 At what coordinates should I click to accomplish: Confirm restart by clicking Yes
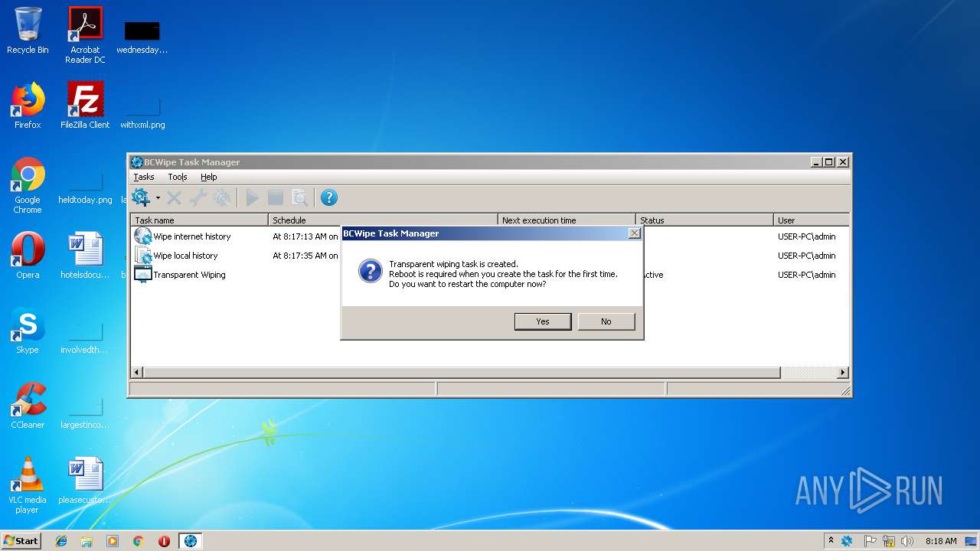[x=543, y=321]
